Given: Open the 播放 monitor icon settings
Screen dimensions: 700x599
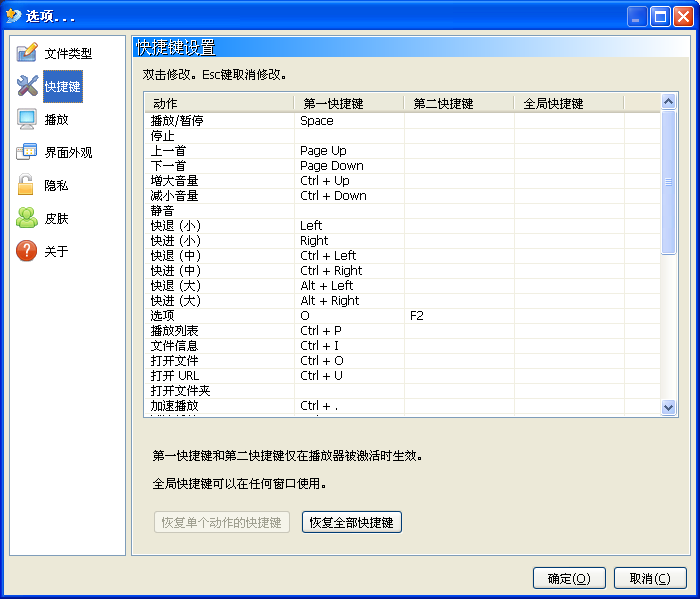Looking at the screenshot, I should tap(27, 119).
